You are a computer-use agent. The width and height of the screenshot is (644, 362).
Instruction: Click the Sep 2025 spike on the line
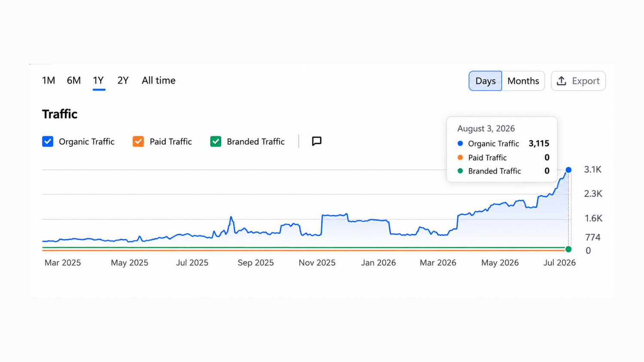[x=231, y=217]
